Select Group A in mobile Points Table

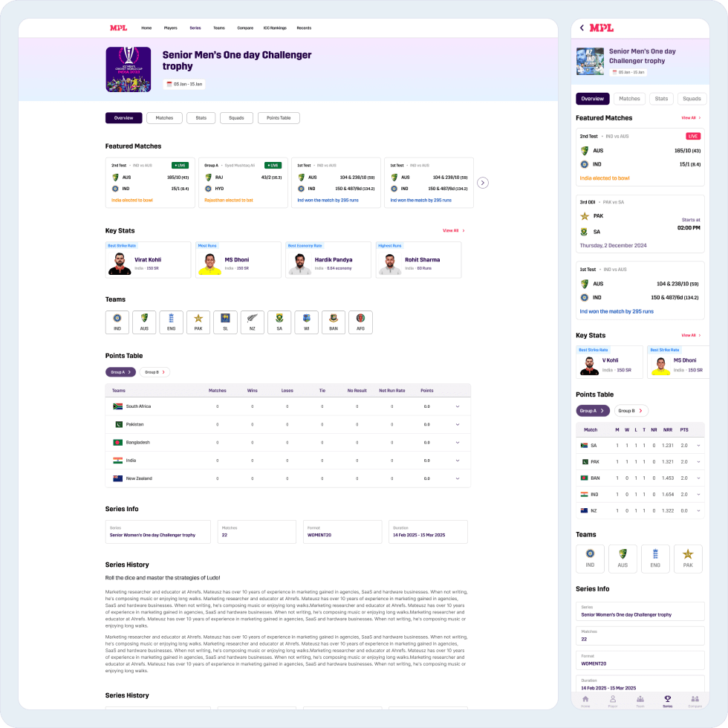[593, 411]
